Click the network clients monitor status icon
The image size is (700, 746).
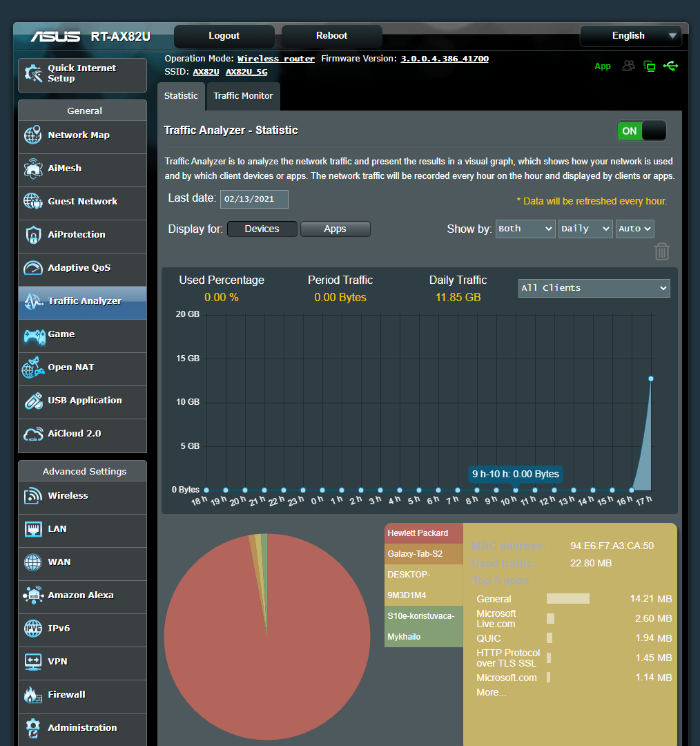coord(649,66)
